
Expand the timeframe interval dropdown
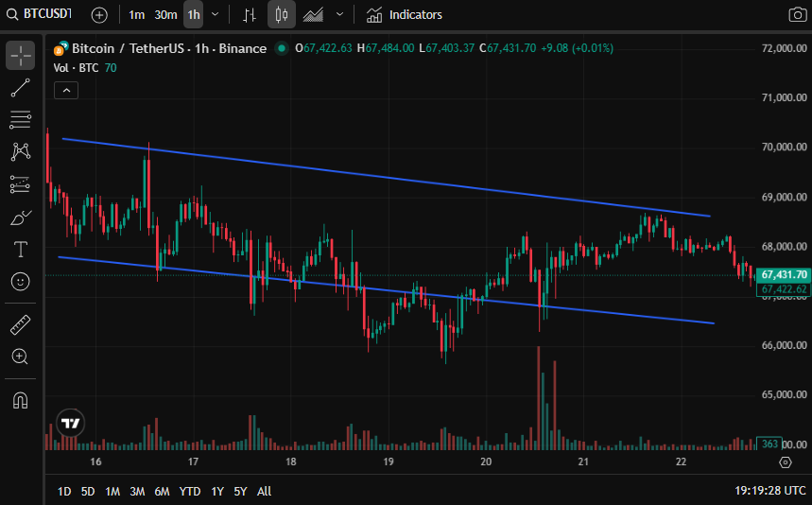pyautogui.click(x=216, y=15)
